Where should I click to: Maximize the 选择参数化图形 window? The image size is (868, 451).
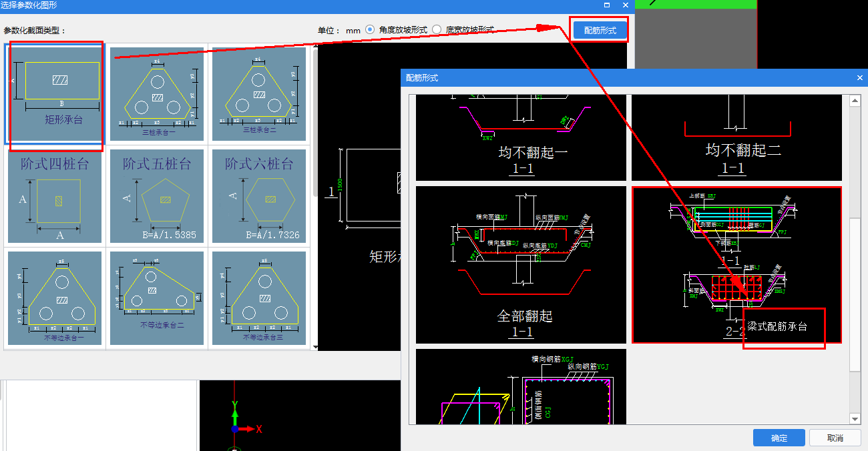click(608, 5)
